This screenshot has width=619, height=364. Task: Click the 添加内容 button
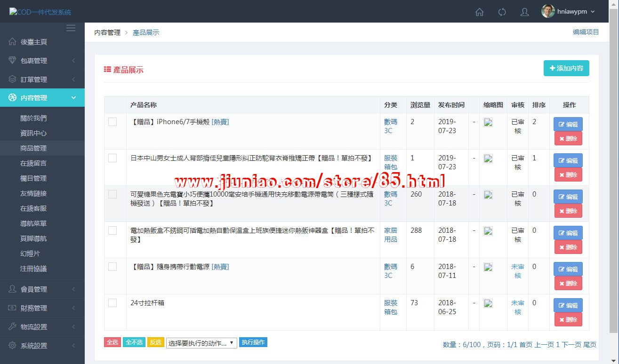566,68
